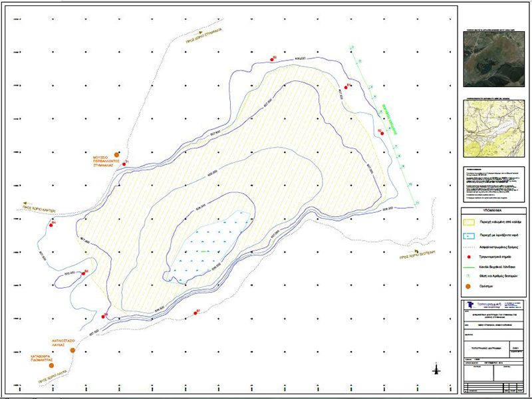Click the orange landmark dot for ΚΑΤΑΒΟΘΡΑ ΓΙΔΟΜΑΝΤΡΑΣ
Screen dimensions: 532x399
point(51,365)
